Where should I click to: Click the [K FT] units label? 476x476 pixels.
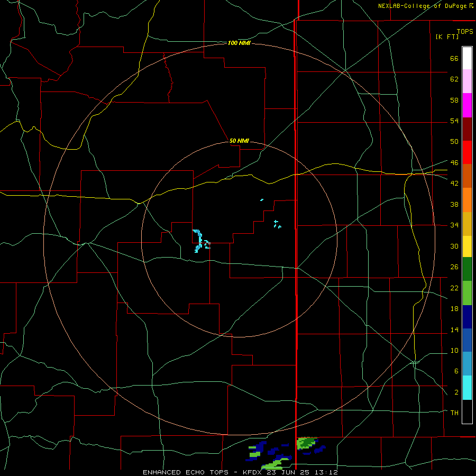[447, 36]
